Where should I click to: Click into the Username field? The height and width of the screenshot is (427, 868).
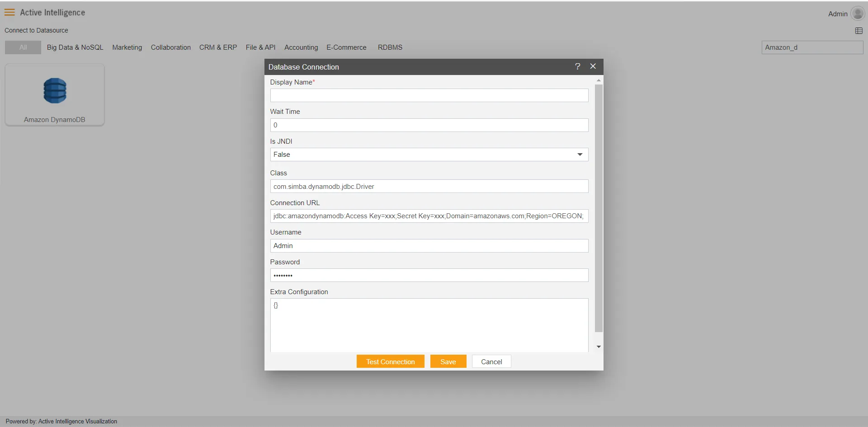pyautogui.click(x=429, y=246)
